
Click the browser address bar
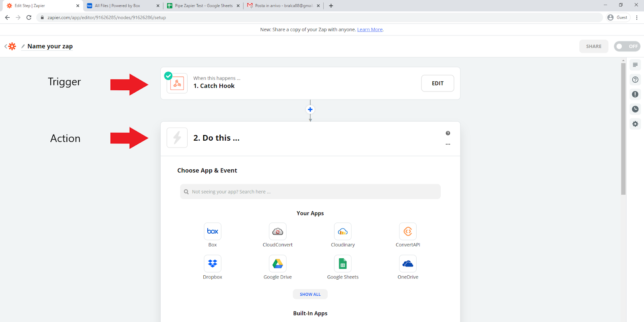point(320,17)
